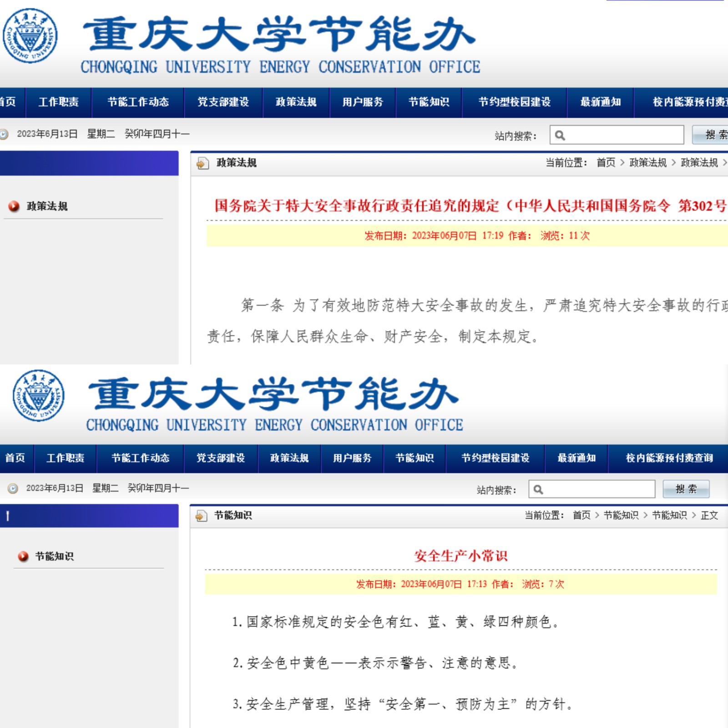The image size is (728, 728).
Task: Click 首页 in upper breadcrumb
Action: click(x=606, y=162)
